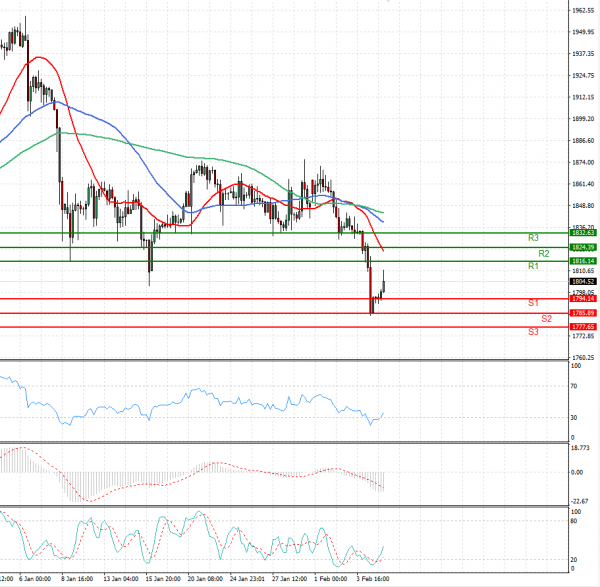The width and height of the screenshot is (600, 587).
Task: Click the R3 resistance label
Action: pyautogui.click(x=533, y=238)
